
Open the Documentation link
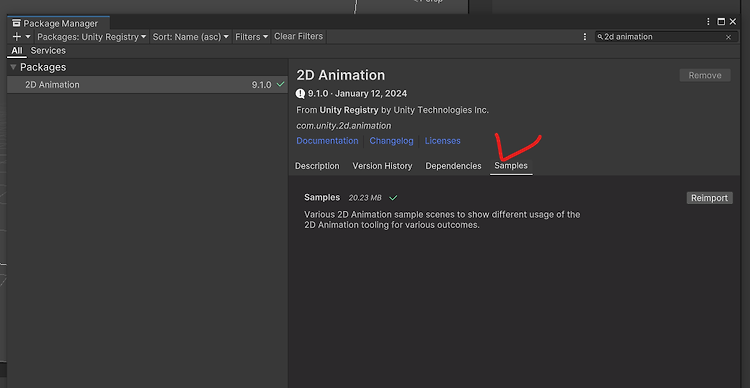click(327, 141)
